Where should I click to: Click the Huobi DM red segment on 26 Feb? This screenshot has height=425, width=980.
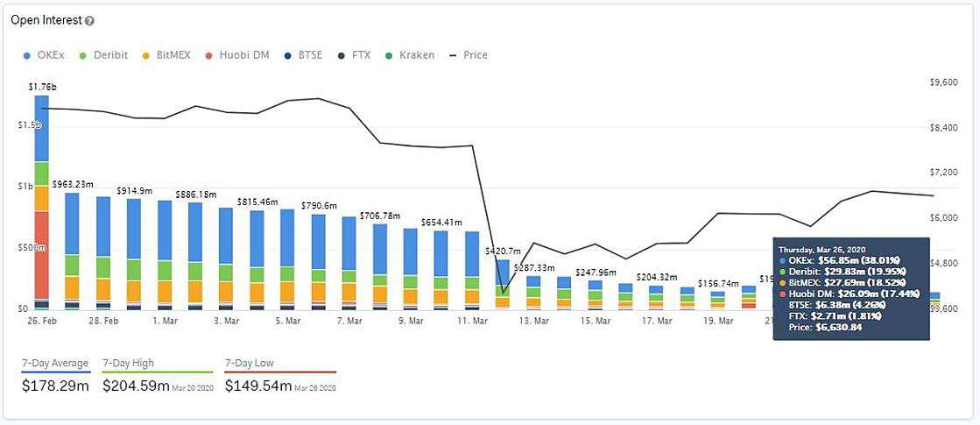click(42, 255)
